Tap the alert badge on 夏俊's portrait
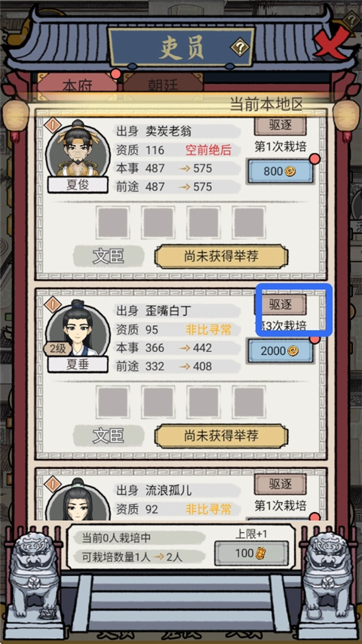This screenshot has height=644, width=362. pyautogui.click(x=53, y=125)
